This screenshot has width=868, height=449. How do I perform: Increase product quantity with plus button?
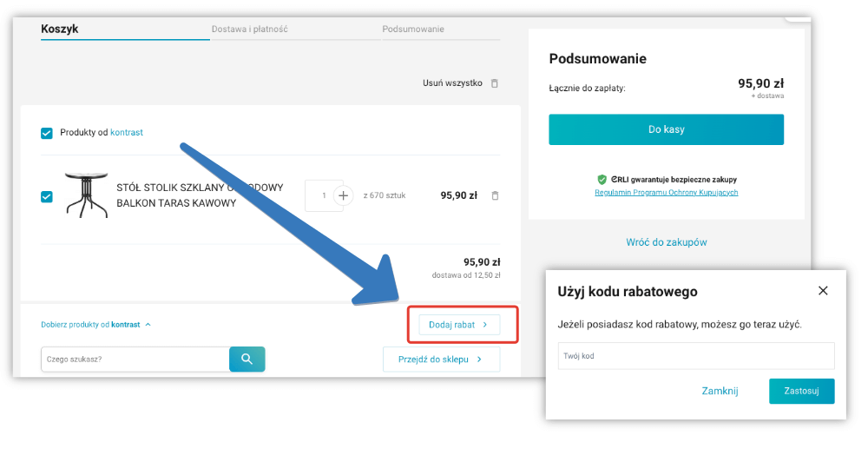tap(343, 196)
